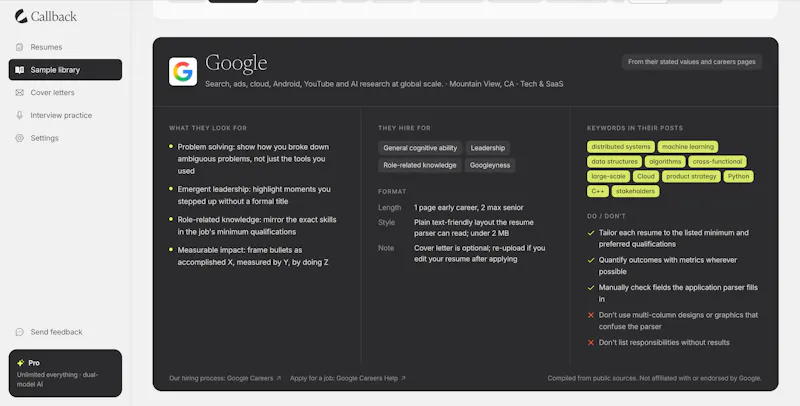The image size is (800, 406).
Task: Click the Pro sparkle icon
Action: (20, 363)
